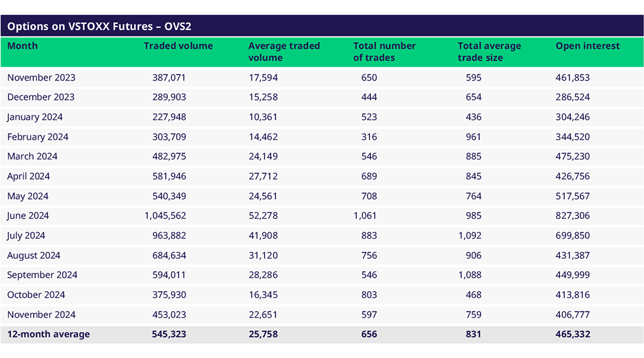This screenshot has height=358, width=644.
Task: Select the 12-month average open interest 465,332
Action: (572, 334)
